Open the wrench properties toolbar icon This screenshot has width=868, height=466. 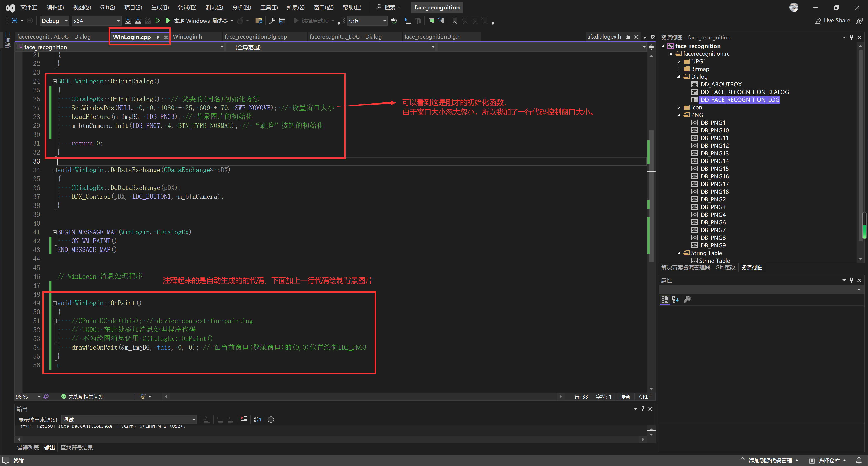click(x=272, y=21)
